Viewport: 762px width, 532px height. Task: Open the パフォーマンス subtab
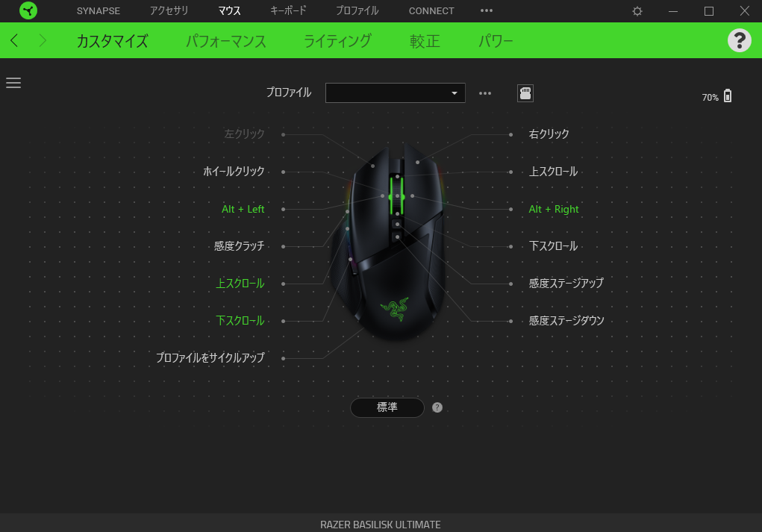(226, 41)
